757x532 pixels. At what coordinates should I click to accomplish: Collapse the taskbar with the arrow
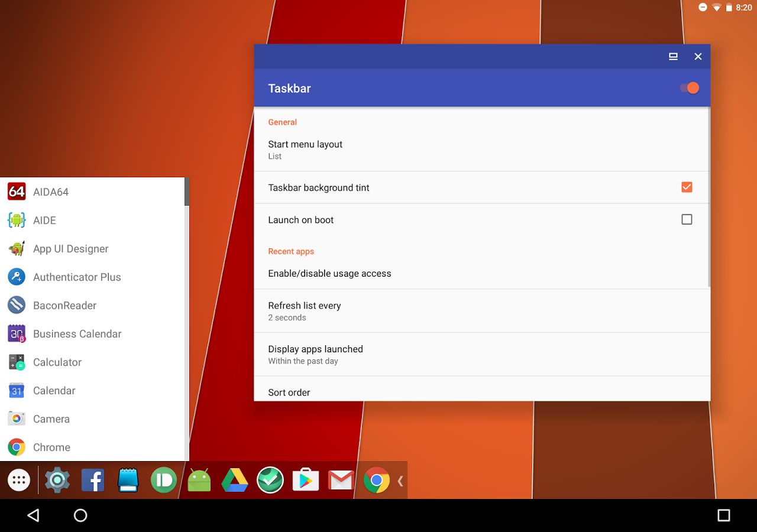[400, 481]
